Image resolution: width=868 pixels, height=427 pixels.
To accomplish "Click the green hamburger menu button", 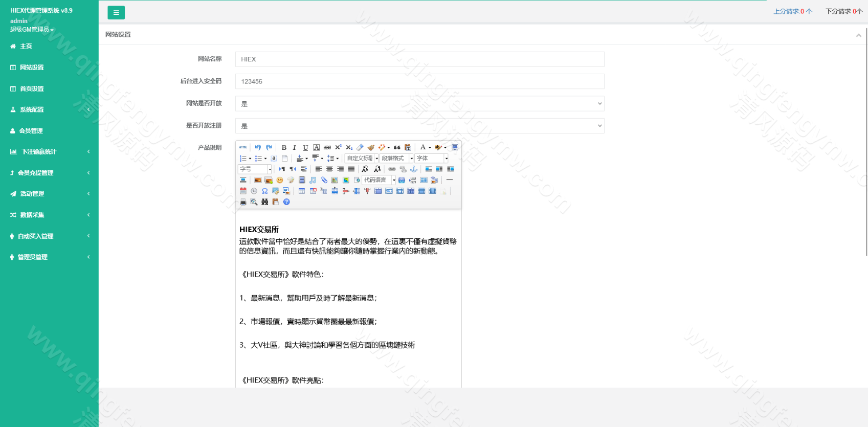I will (x=116, y=13).
